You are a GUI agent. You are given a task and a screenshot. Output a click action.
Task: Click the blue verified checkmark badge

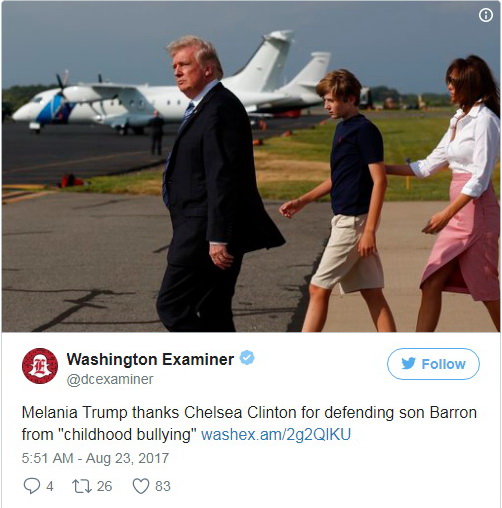247,358
